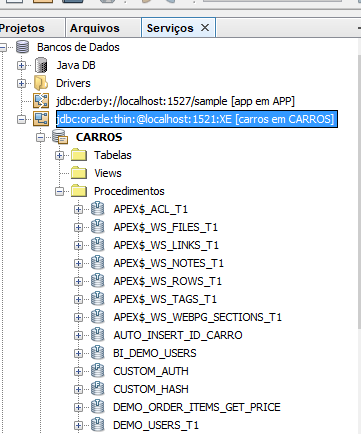Click the Tabelas folder icon
The image size is (361, 434).
(79, 155)
